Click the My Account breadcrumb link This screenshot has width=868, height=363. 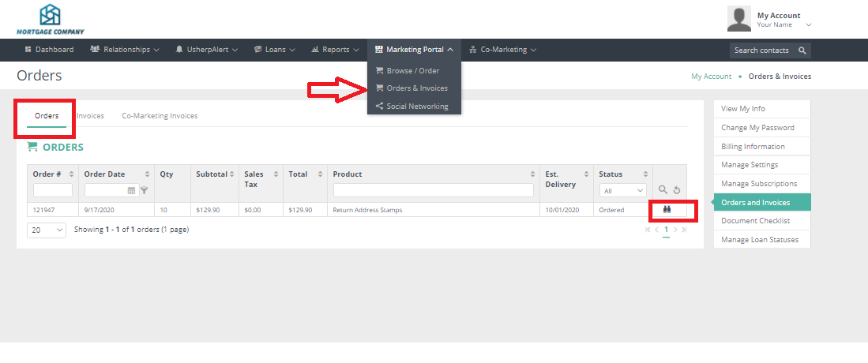pos(711,77)
